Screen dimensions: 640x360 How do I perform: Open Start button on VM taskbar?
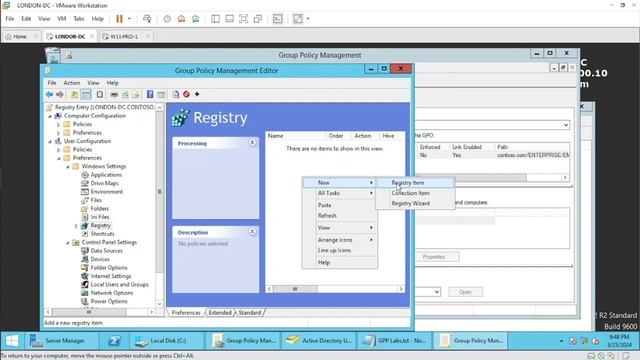pos(12,340)
